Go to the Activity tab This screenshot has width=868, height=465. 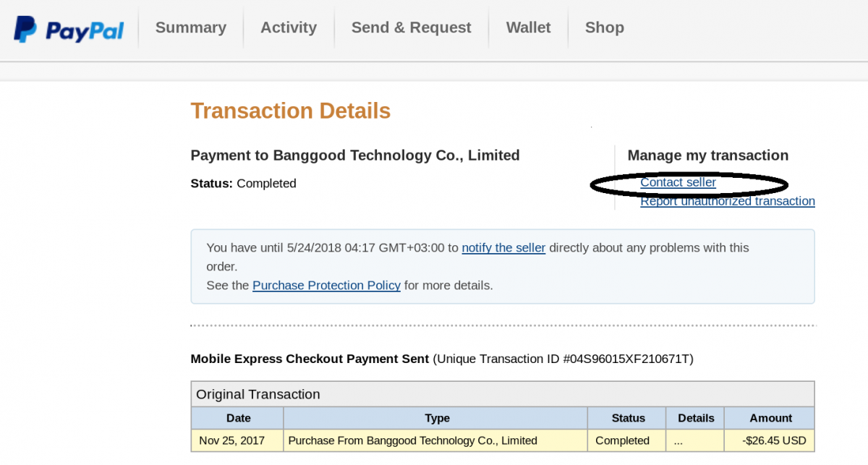[x=289, y=27]
